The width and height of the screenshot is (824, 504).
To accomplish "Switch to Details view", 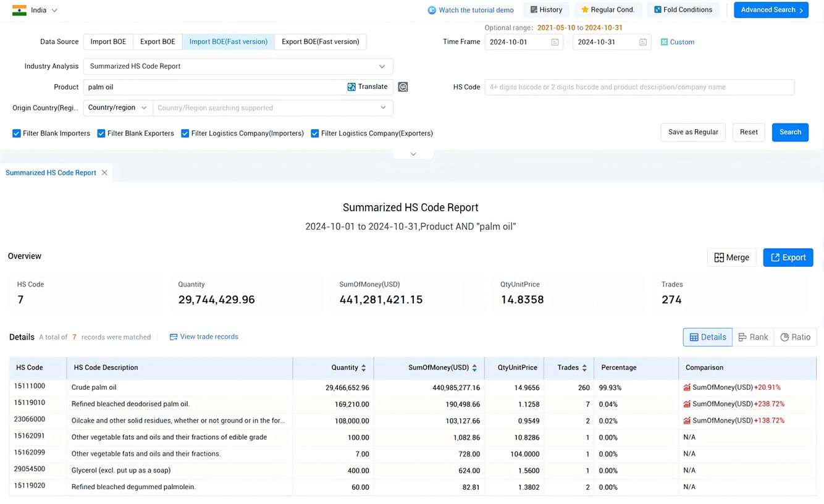I will coord(708,337).
